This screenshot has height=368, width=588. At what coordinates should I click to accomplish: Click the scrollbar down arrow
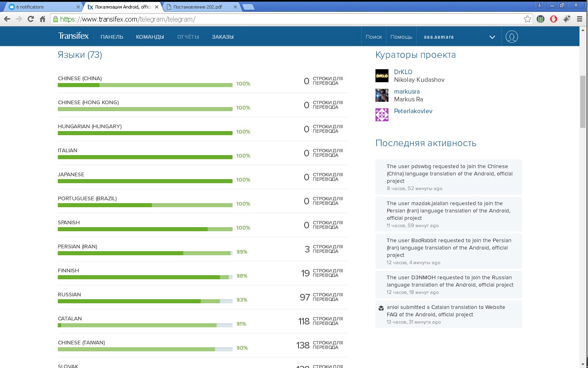[583, 364]
